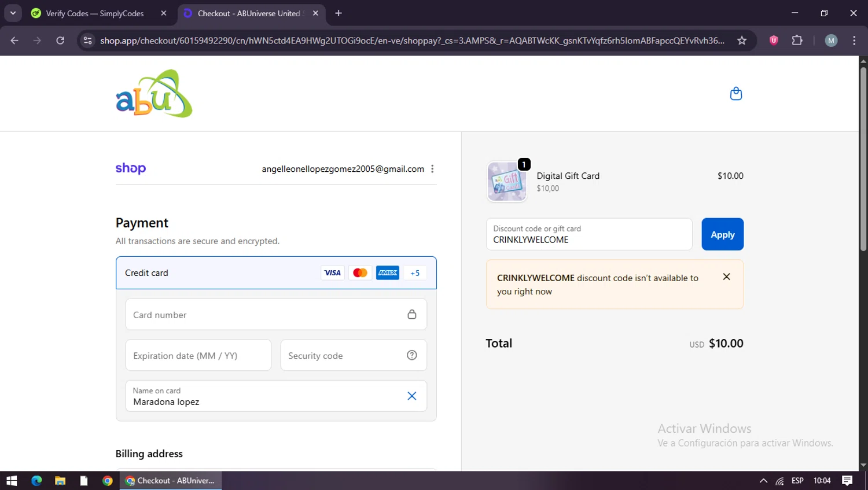This screenshot has width=868, height=490.
Task: Edit the Name on card field
Action: pyautogui.click(x=276, y=396)
